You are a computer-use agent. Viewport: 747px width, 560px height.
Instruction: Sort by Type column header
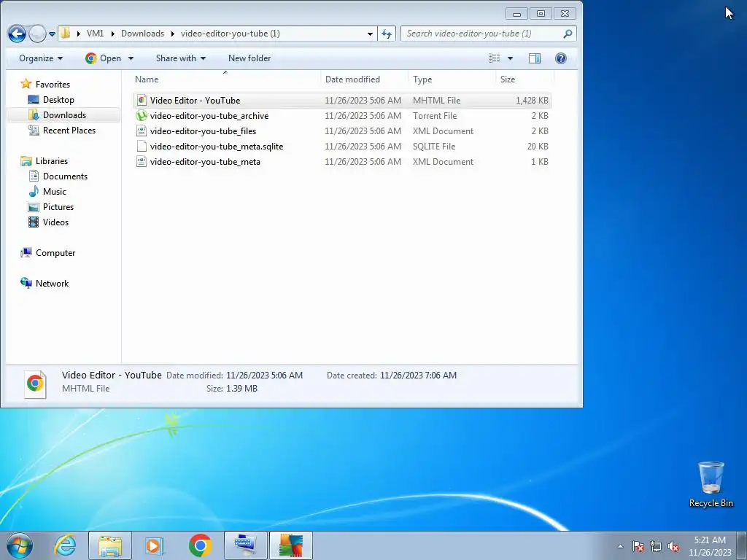click(452, 79)
